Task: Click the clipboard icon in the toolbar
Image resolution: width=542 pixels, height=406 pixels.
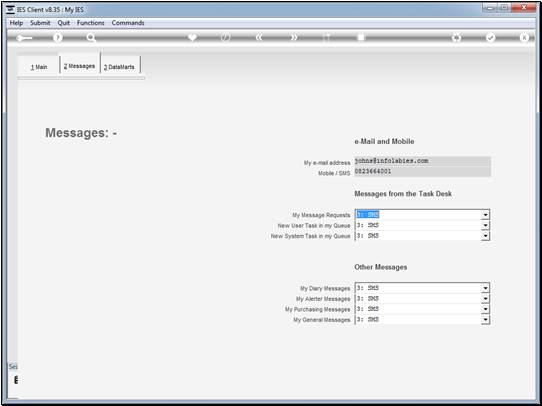Action: [361, 37]
